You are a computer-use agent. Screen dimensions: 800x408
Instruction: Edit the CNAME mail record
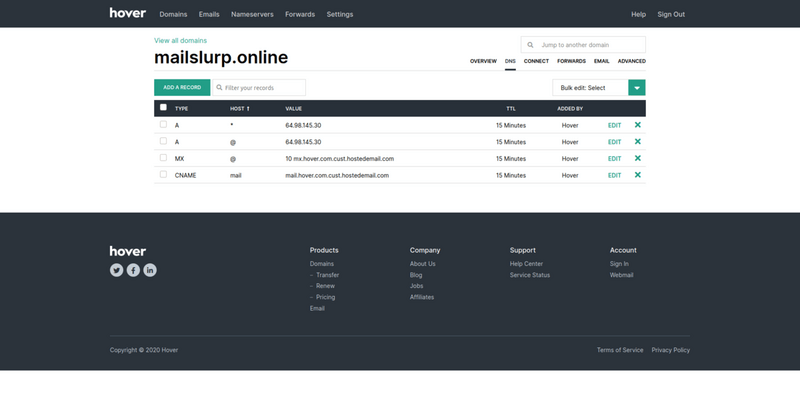[x=614, y=175]
